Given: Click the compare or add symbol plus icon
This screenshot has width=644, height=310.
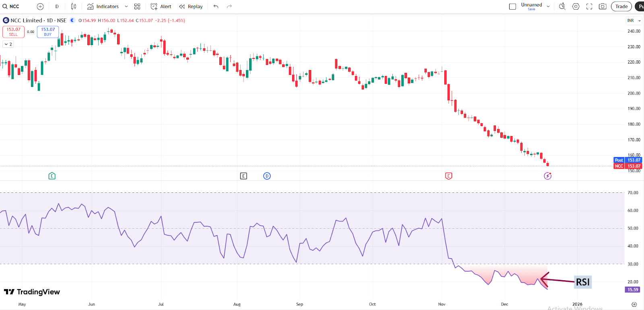Looking at the screenshot, I should (40, 6).
